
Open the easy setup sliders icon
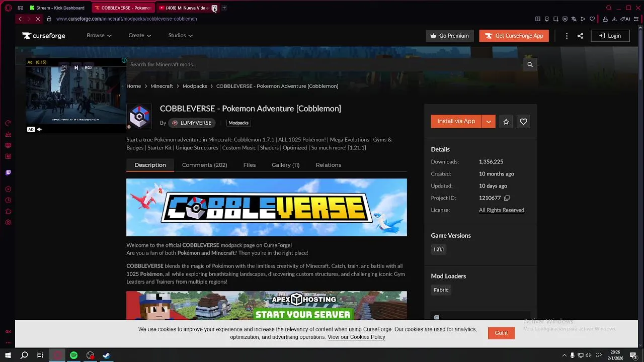pos(636,19)
